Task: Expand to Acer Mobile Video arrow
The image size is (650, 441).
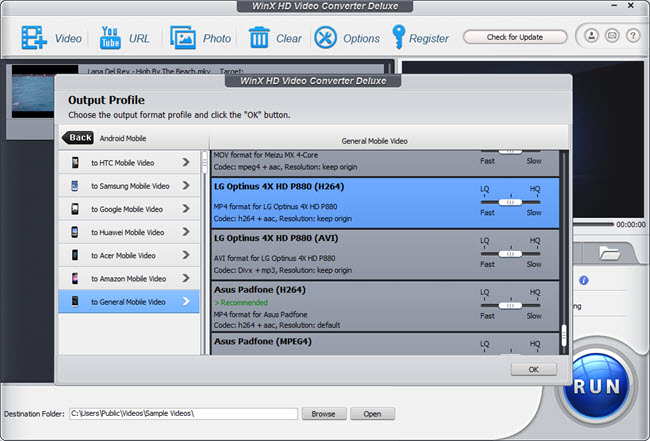Action: (x=186, y=255)
